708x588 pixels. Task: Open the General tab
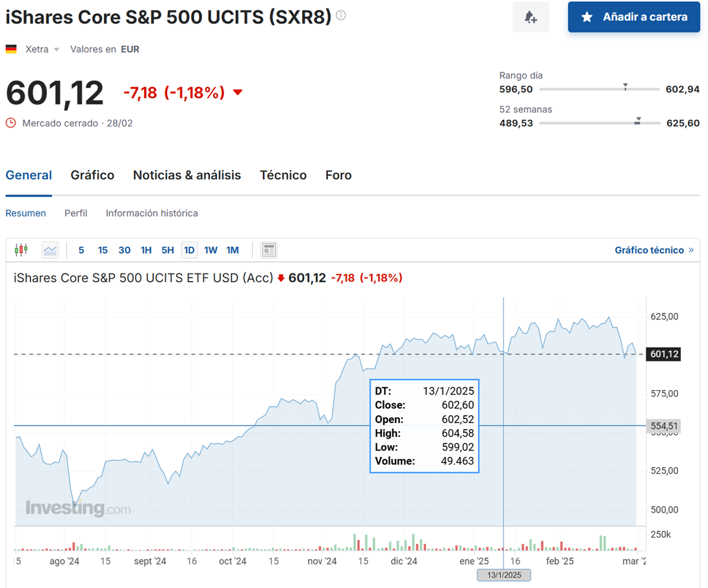[x=29, y=175]
